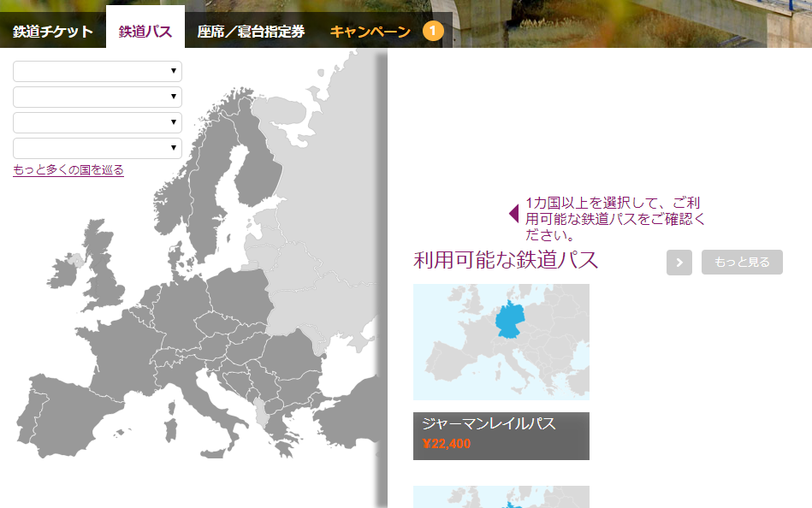Open the German rail pass map thumbnail
This screenshot has height=508, width=812.
[501, 342]
